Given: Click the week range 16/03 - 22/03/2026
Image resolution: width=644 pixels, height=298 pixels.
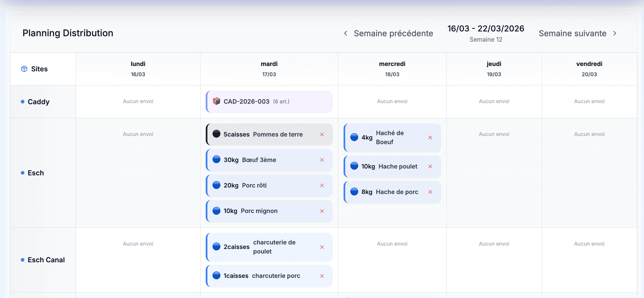Looking at the screenshot, I should 486,29.
